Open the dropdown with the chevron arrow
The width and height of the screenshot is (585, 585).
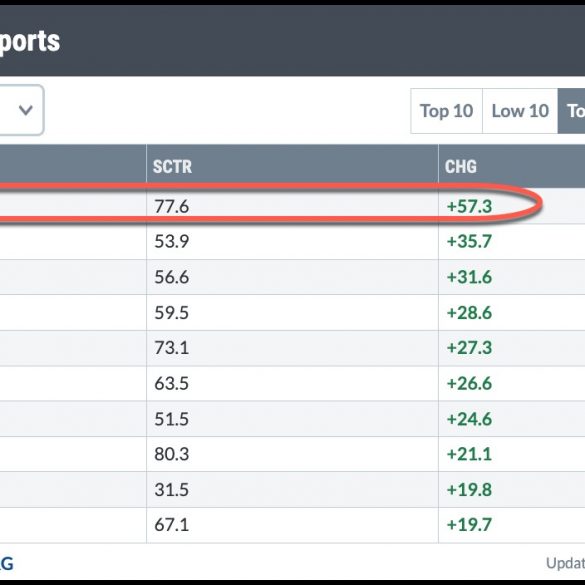[21, 110]
